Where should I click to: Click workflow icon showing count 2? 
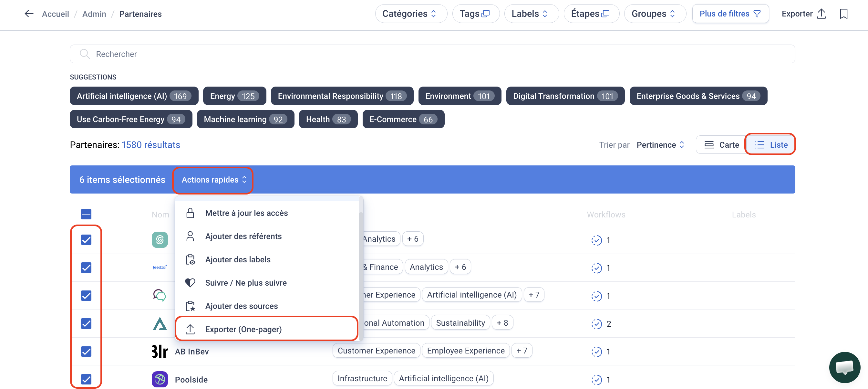596,324
